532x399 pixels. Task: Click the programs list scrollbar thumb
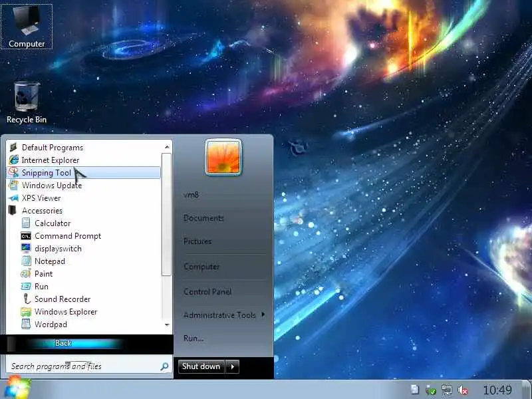pyautogui.click(x=166, y=214)
